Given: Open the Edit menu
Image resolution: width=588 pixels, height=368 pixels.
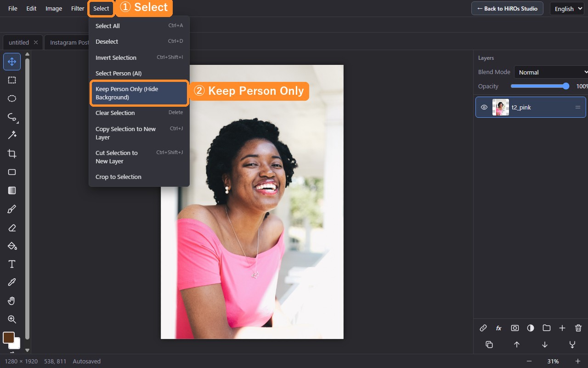Looking at the screenshot, I should [x=31, y=8].
